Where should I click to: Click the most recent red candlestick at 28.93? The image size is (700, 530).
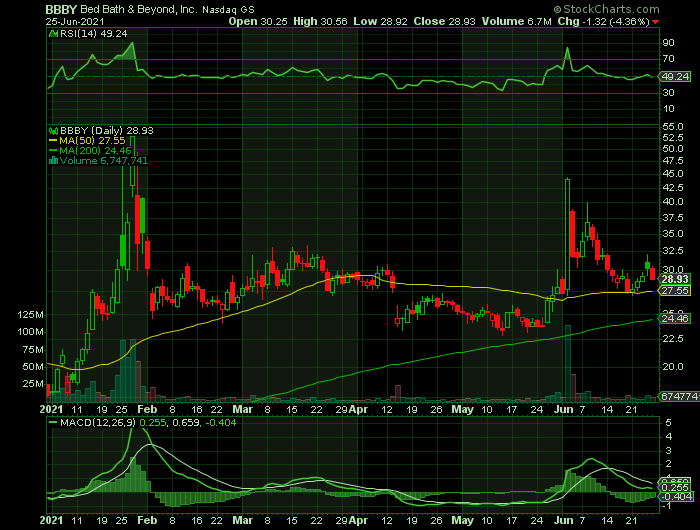652,274
